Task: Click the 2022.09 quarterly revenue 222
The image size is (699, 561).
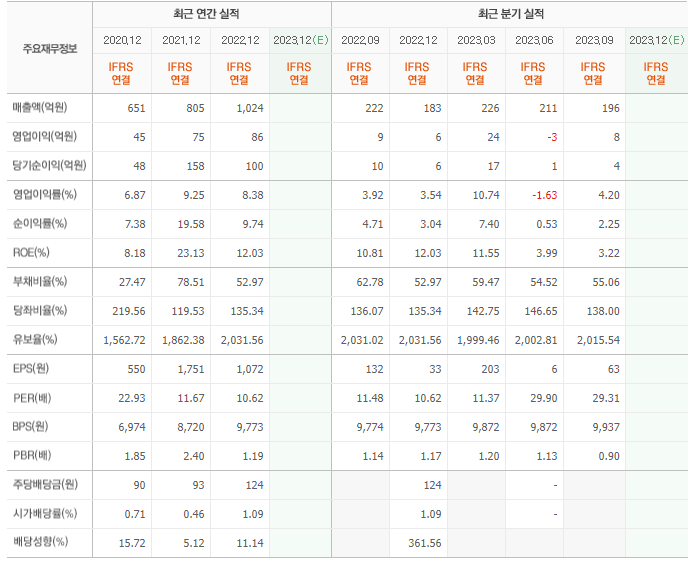Action: 374,108
